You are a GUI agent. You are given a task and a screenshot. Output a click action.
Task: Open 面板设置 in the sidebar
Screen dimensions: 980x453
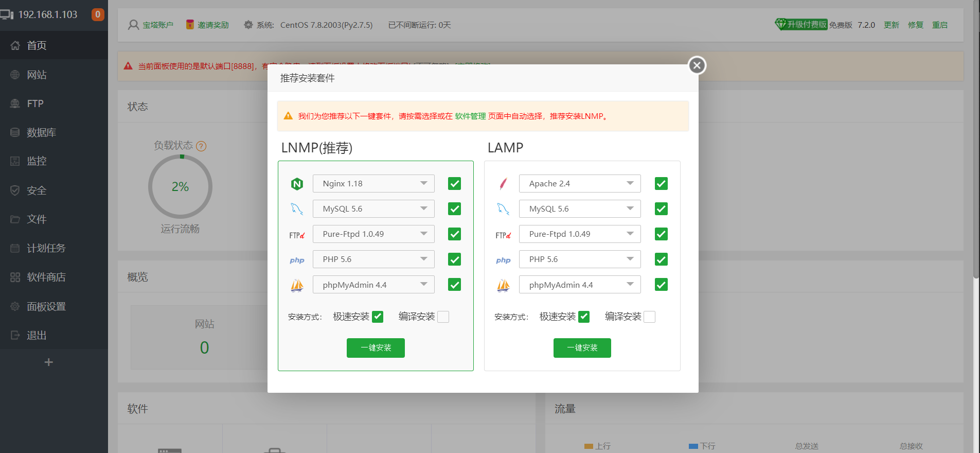(x=54, y=306)
